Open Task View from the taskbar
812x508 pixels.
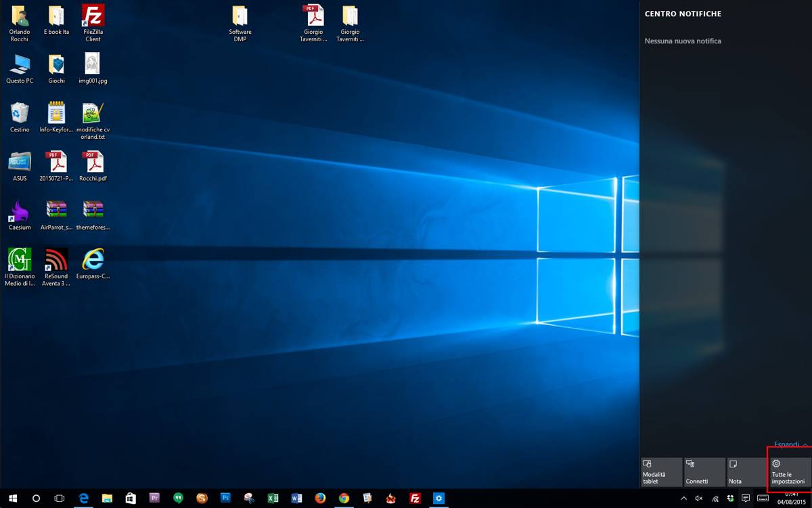coord(58,499)
